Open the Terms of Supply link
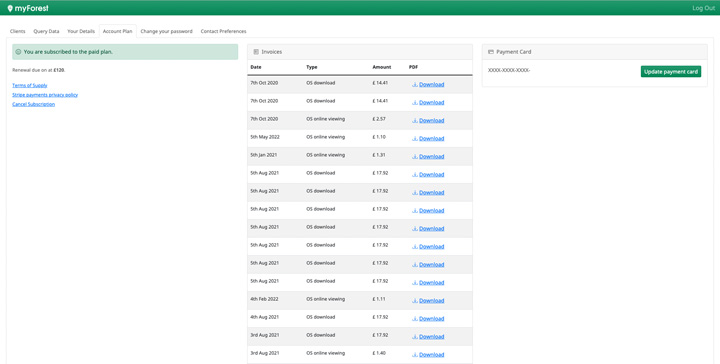Screen dimensions: 720x364 coord(30,85)
